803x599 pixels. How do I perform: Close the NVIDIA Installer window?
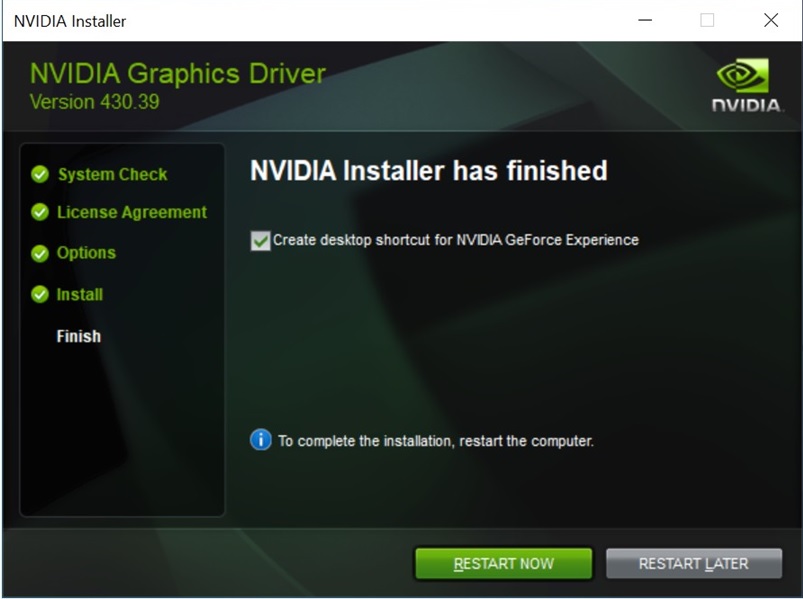click(x=771, y=20)
